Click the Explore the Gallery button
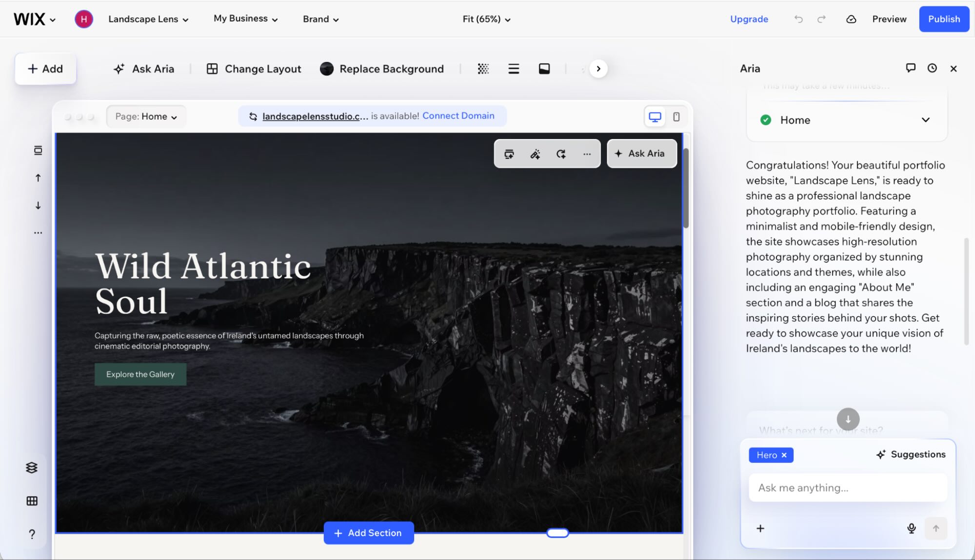This screenshot has width=975, height=560. (x=140, y=374)
